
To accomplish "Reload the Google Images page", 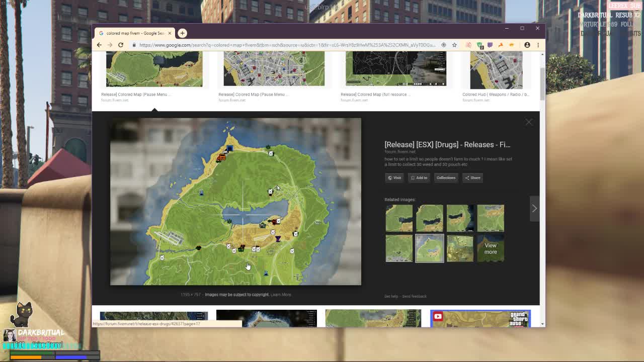I will (x=121, y=45).
